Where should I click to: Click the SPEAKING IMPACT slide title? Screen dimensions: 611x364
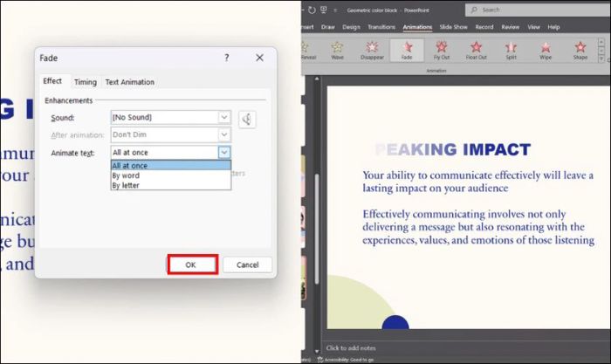point(452,149)
